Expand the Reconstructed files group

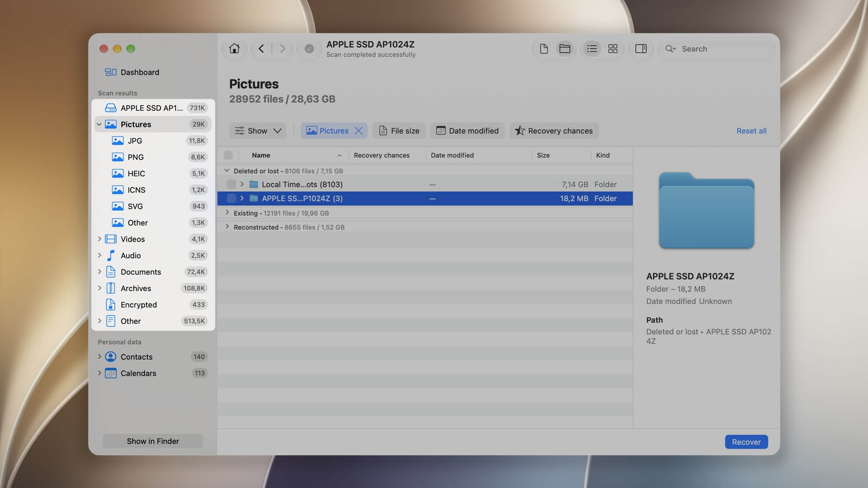pyautogui.click(x=227, y=227)
